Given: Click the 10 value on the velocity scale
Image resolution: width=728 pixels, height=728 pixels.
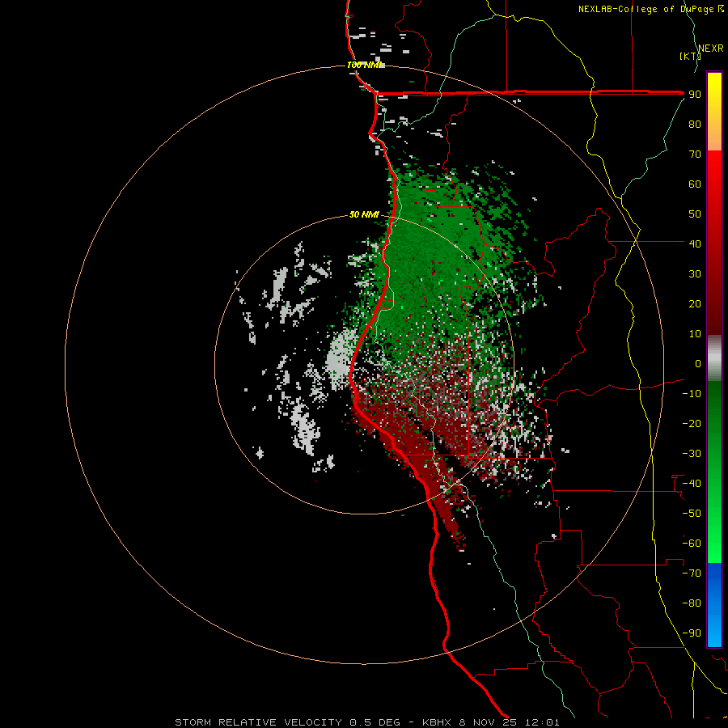Looking at the screenshot, I should 695,334.
